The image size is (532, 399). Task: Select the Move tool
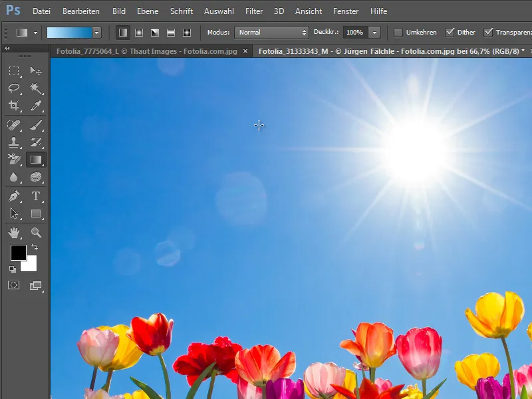(36, 70)
